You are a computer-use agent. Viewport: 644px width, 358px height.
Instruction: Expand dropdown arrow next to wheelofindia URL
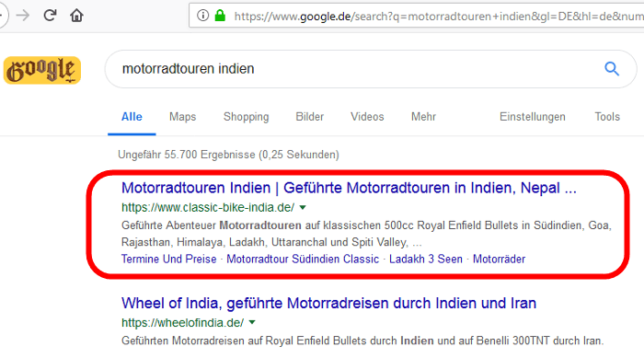pos(252,323)
